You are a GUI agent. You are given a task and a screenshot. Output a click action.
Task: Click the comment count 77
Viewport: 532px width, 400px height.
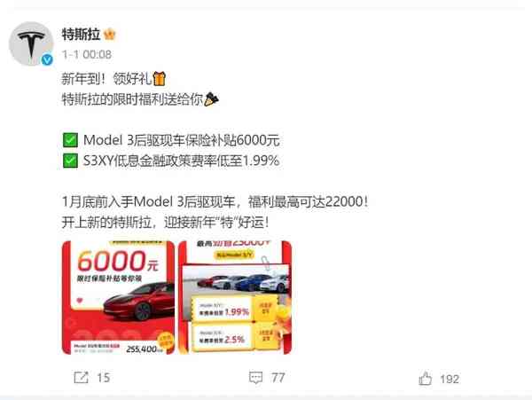(278, 378)
